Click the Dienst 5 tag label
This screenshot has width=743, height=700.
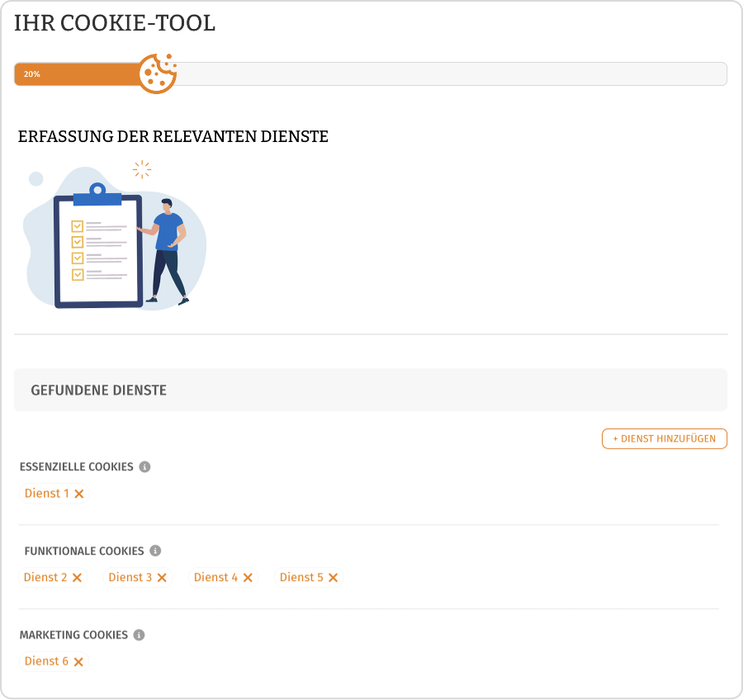point(301,578)
